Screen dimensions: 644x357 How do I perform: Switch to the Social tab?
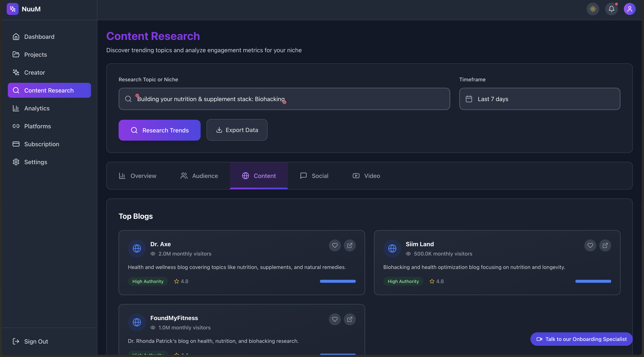click(315, 176)
